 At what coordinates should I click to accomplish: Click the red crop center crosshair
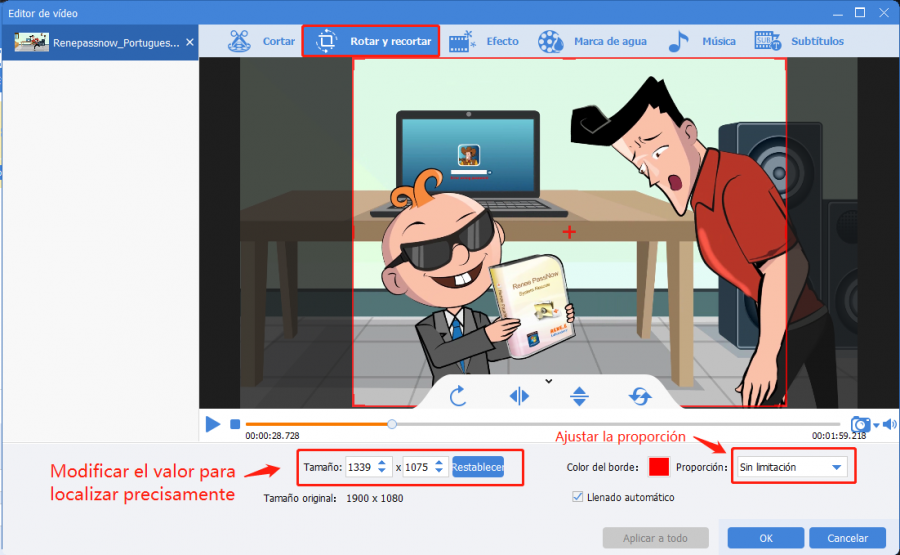[x=569, y=232]
